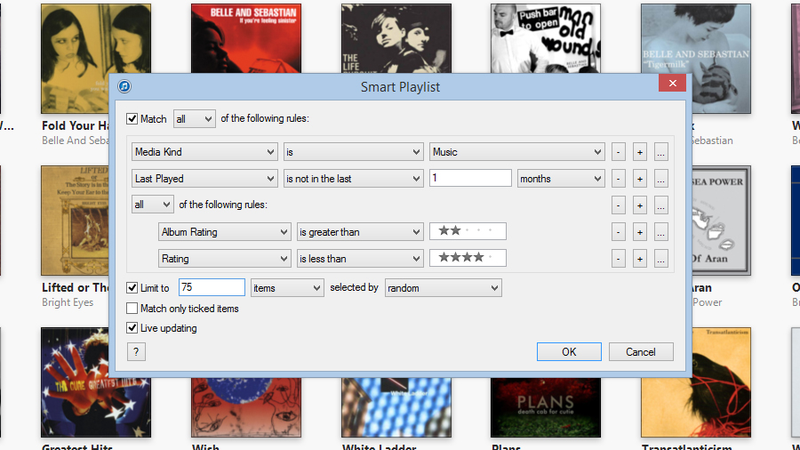Add a rule after Rating
Viewport: 800px width, 450px height.
click(x=640, y=259)
